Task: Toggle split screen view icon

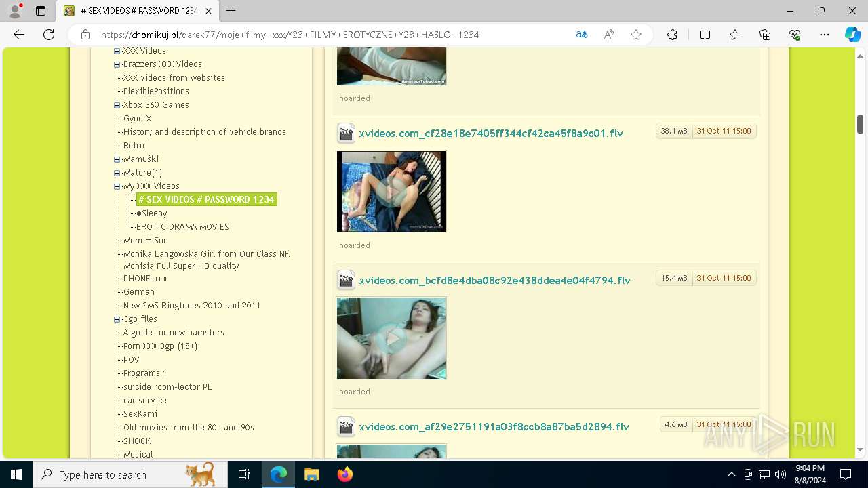Action: click(705, 35)
